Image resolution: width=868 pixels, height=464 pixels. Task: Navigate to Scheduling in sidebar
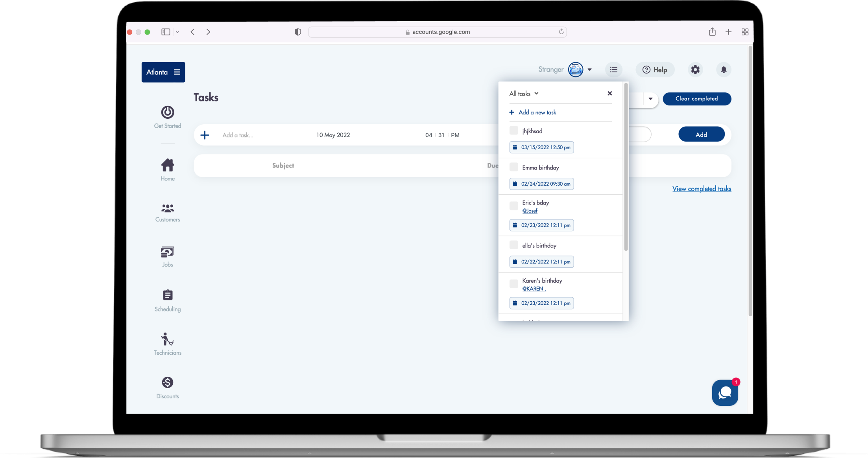click(168, 300)
